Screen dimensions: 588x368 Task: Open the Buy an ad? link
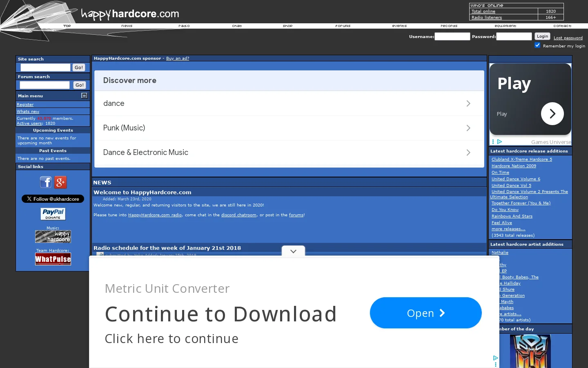(178, 58)
